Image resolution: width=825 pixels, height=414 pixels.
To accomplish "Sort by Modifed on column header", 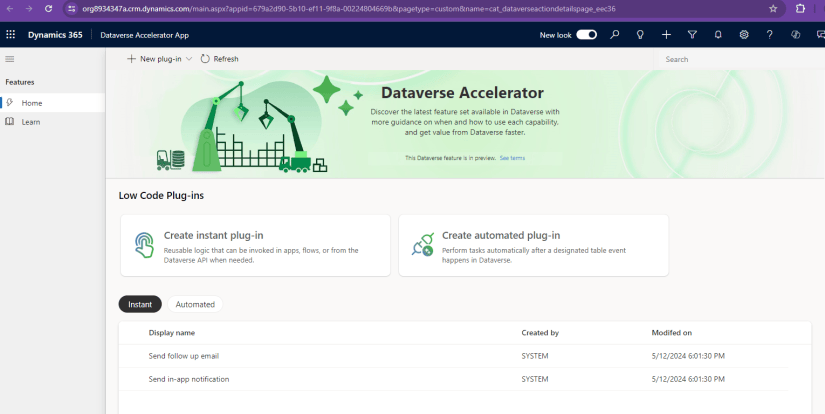I will tap(671, 332).
